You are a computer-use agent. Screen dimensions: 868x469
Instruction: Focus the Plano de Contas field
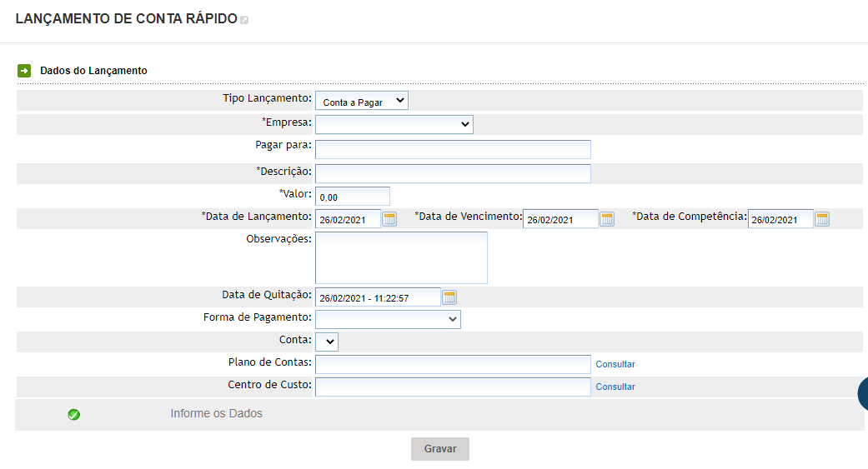pyautogui.click(x=453, y=365)
